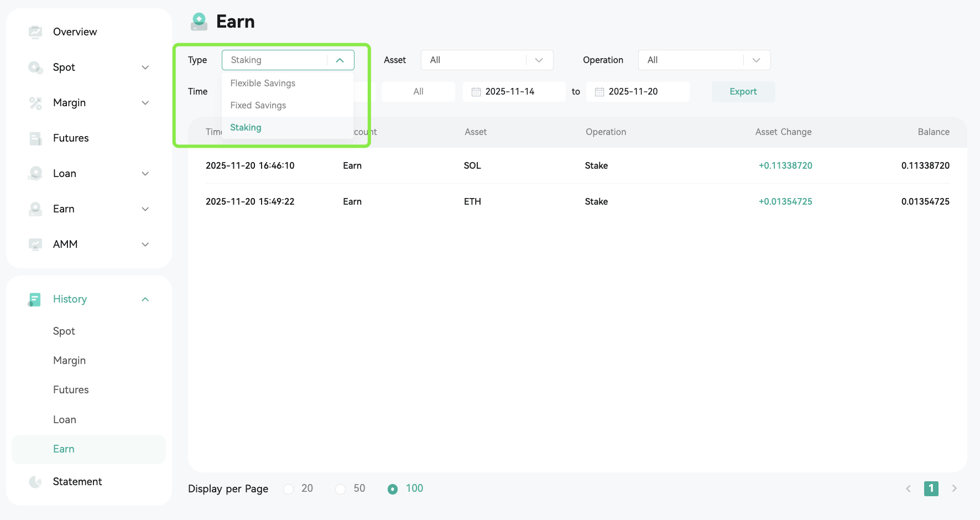The width and height of the screenshot is (980, 520).
Task: Click the AMM chart icon
Action: coord(35,245)
